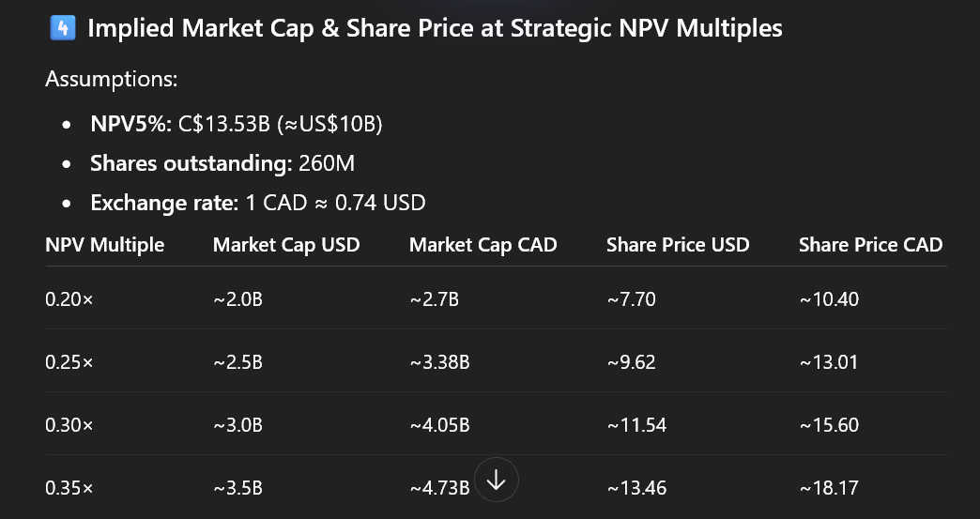Select the "Market Cap CAD" column header

(482, 245)
